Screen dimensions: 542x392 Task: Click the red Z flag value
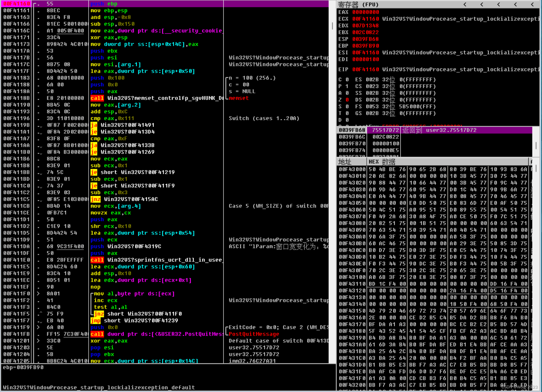[347, 100]
